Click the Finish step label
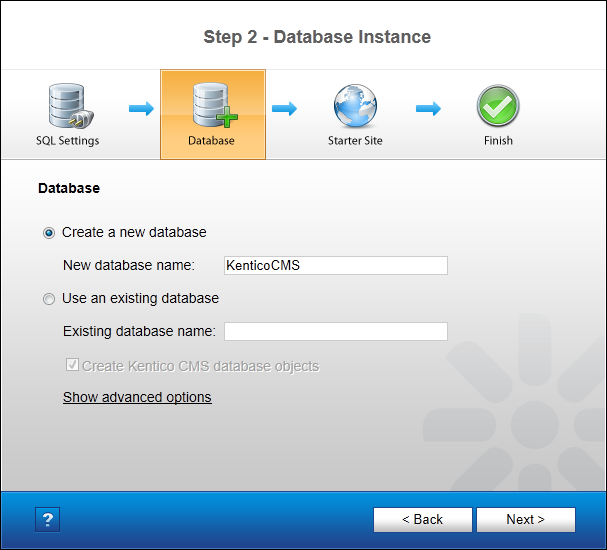Image resolution: width=607 pixels, height=550 pixels. coord(498,140)
